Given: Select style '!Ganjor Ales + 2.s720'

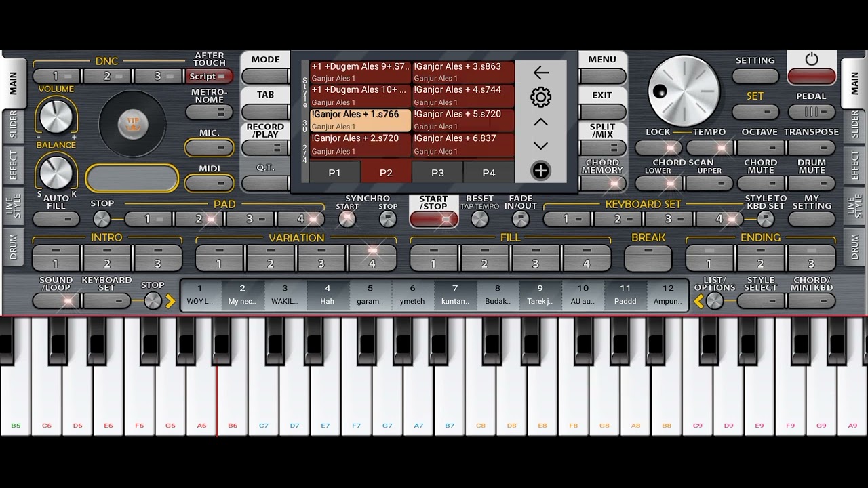Looking at the screenshot, I should click(361, 144).
